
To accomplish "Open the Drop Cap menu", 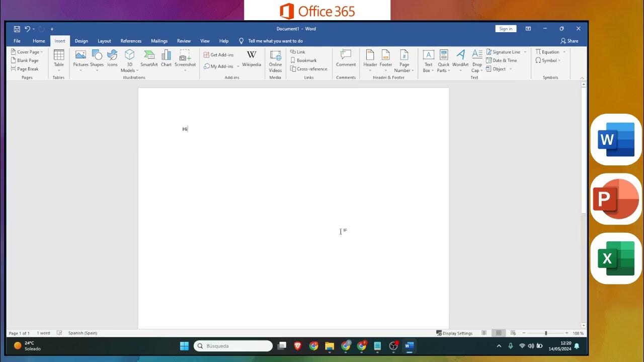I will tap(477, 61).
